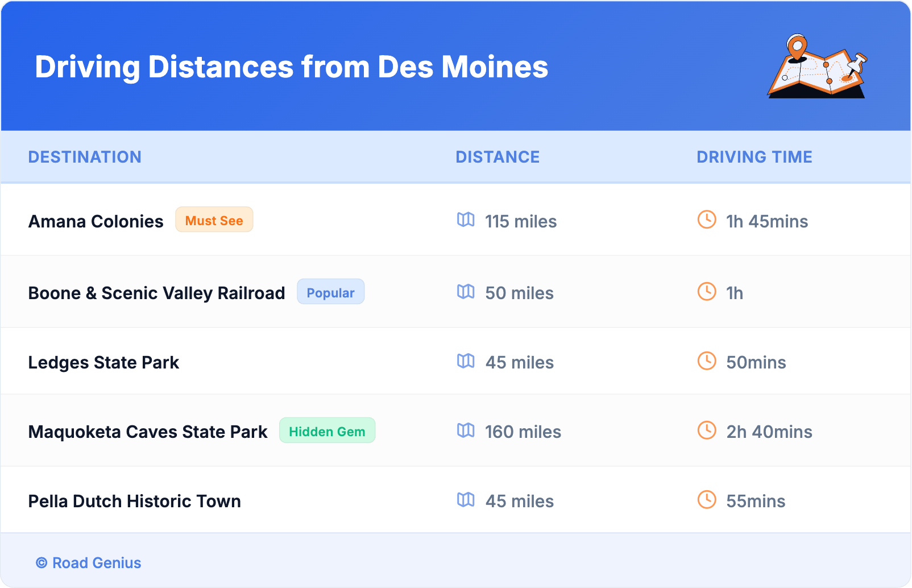This screenshot has width=912, height=588.
Task: Click the clock icon beside 50mins
Action: point(707,361)
